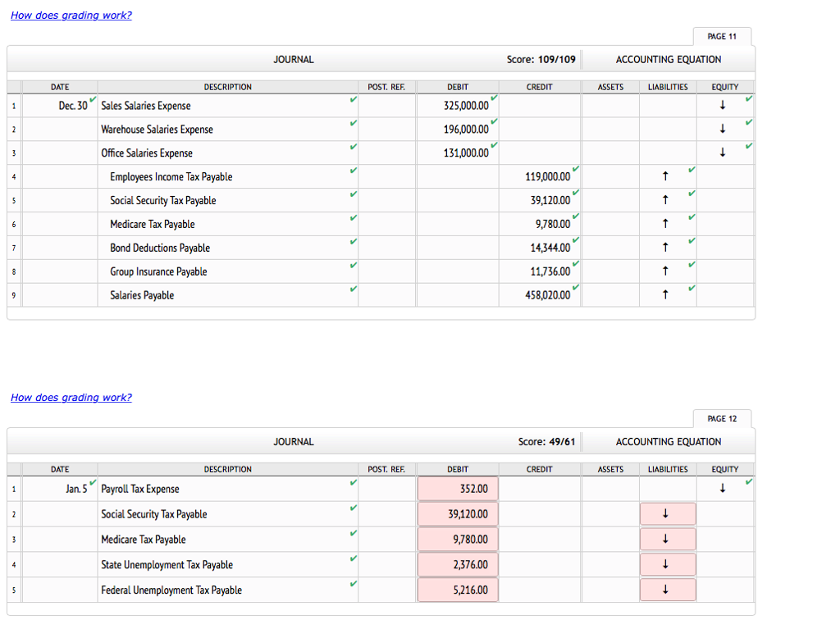Click the green checkmark beside 325,000.00
This screenshot has height=629, width=840.
494,98
